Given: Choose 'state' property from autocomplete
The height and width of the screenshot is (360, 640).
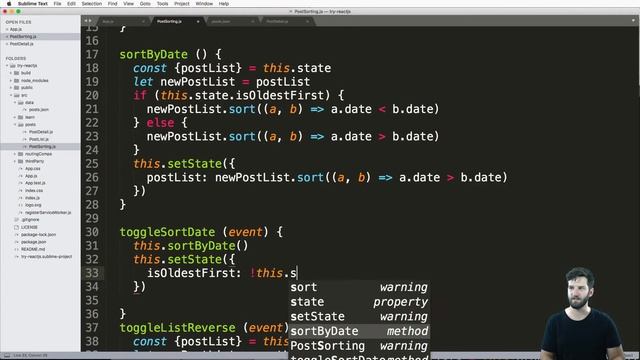Looking at the screenshot, I should [x=359, y=302].
